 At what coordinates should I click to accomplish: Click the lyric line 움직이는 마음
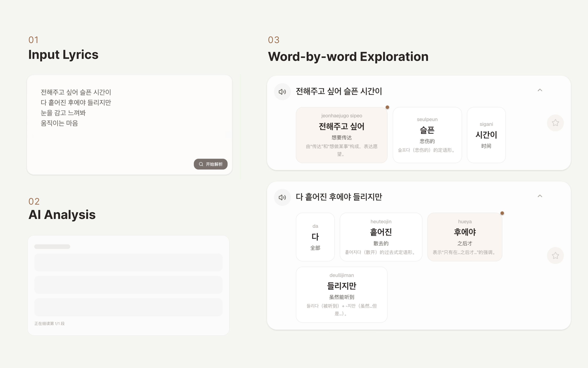tap(59, 123)
